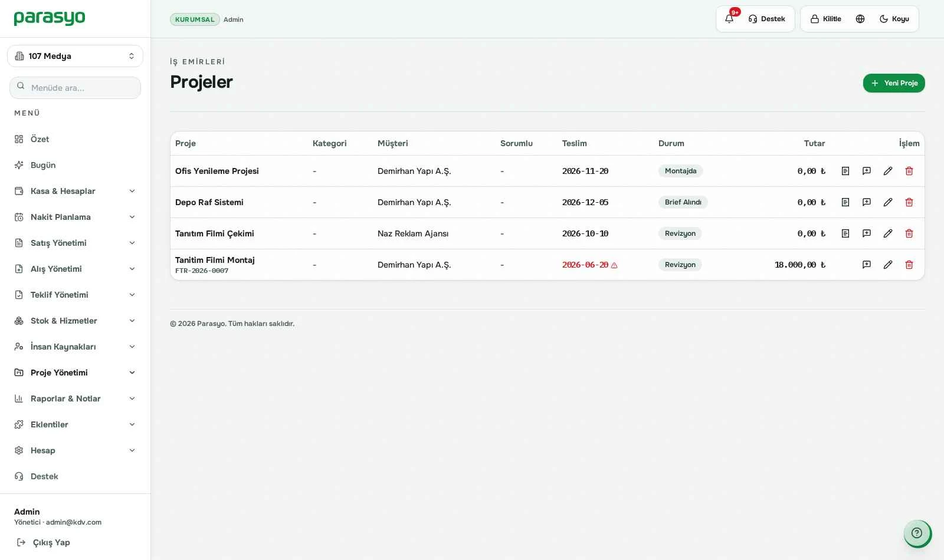
Task: Open comment icon for Tanıtım Filmi Çekimi
Action: (867, 233)
